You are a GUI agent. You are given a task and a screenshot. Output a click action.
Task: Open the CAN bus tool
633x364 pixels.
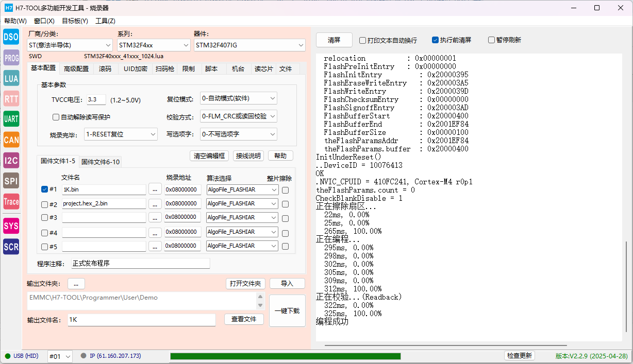(11, 140)
